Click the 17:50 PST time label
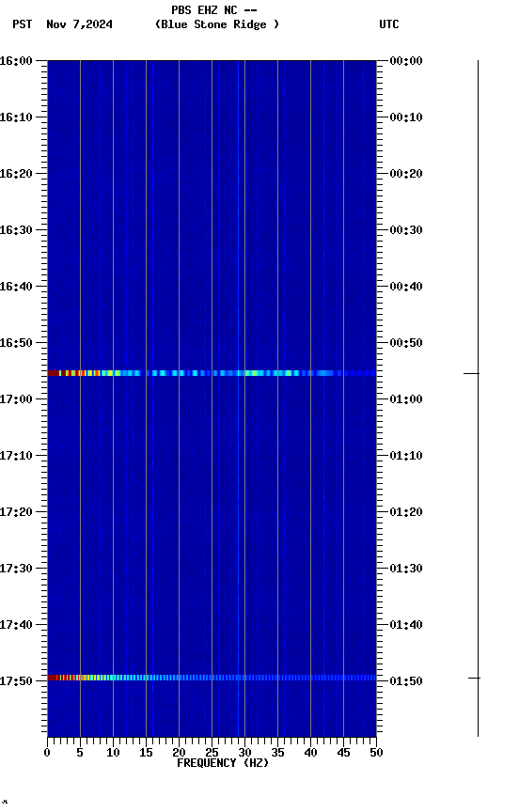519x812 pixels. click(x=16, y=681)
